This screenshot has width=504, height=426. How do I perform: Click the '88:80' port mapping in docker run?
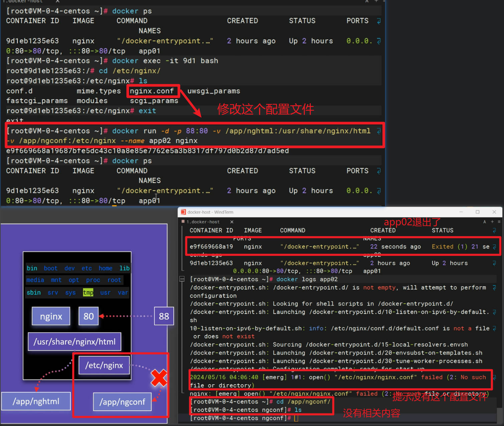coord(197,131)
